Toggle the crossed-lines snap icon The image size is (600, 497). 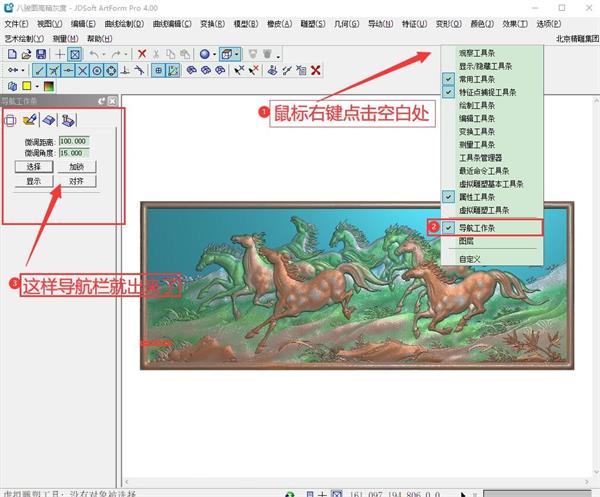(x=54, y=70)
